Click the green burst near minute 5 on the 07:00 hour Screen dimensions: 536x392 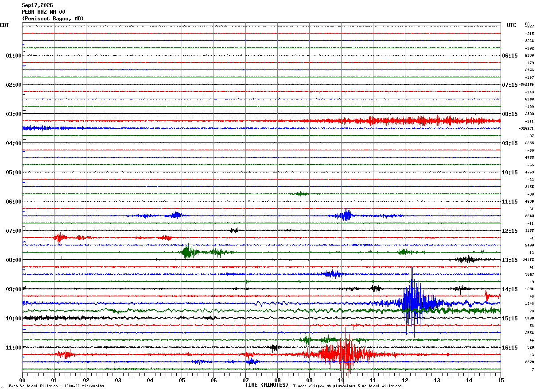coord(188,252)
